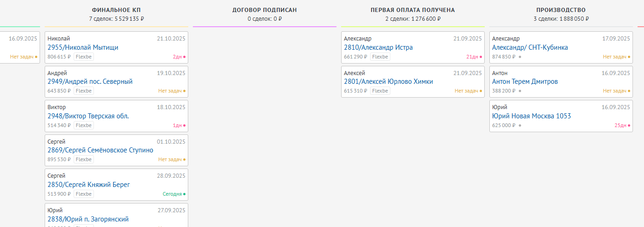Open deal Юрий Новая Москва 1053

point(531,116)
